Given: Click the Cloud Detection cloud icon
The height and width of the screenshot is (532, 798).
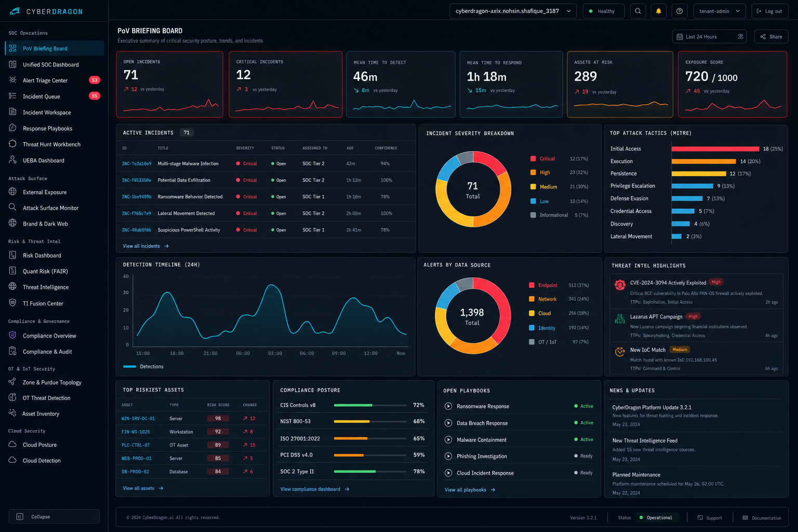Looking at the screenshot, I should pyautogui.click(x=13, y=460).
